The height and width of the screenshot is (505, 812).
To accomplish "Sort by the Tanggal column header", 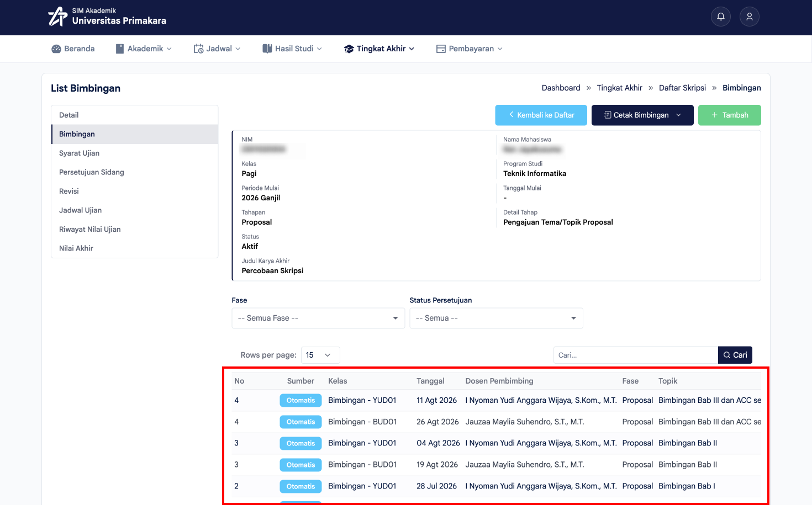I will tap(430, 381).
